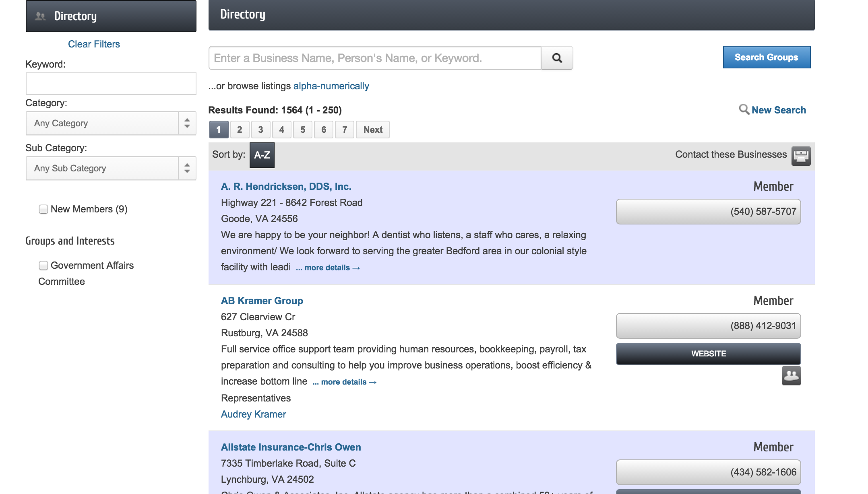Click the Next page button
The width and height of the screenshot is (868, 494).
pos(373,130)
